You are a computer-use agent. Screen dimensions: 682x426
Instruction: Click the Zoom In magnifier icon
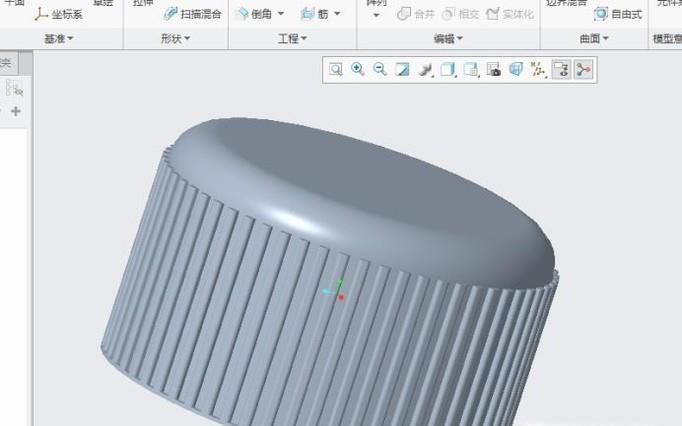pos(358,69)
